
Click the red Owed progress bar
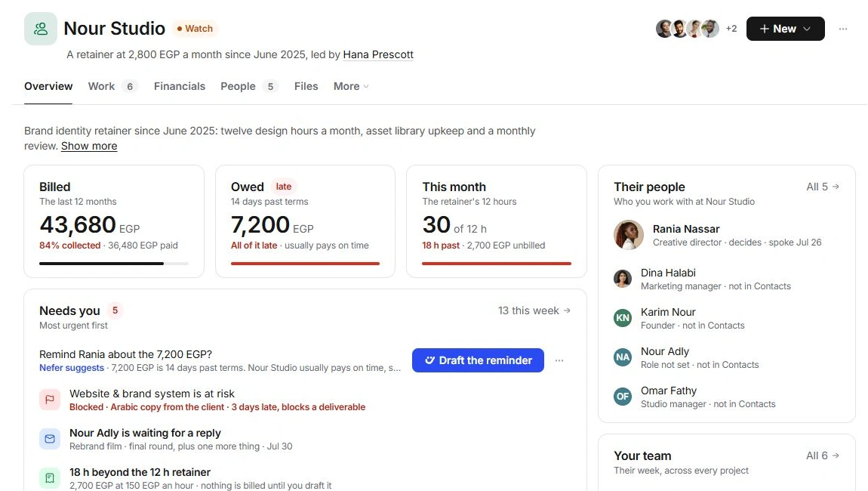point(305,264)
